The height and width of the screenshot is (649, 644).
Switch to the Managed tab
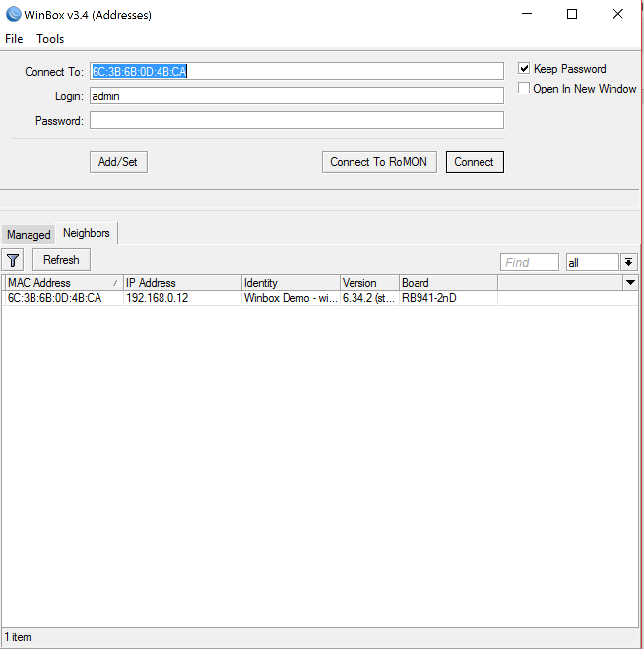coord(29,235)
